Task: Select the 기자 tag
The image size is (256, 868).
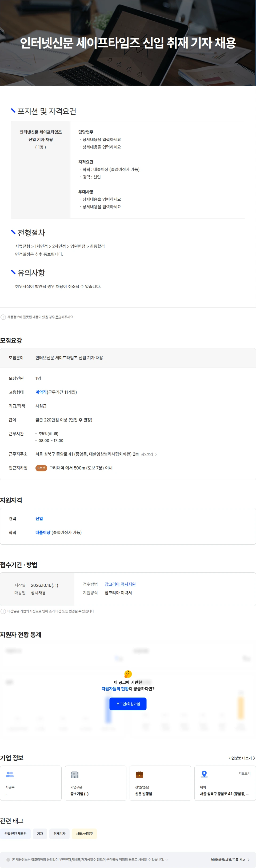Action: pyautogui.click(x=40, y=834)
